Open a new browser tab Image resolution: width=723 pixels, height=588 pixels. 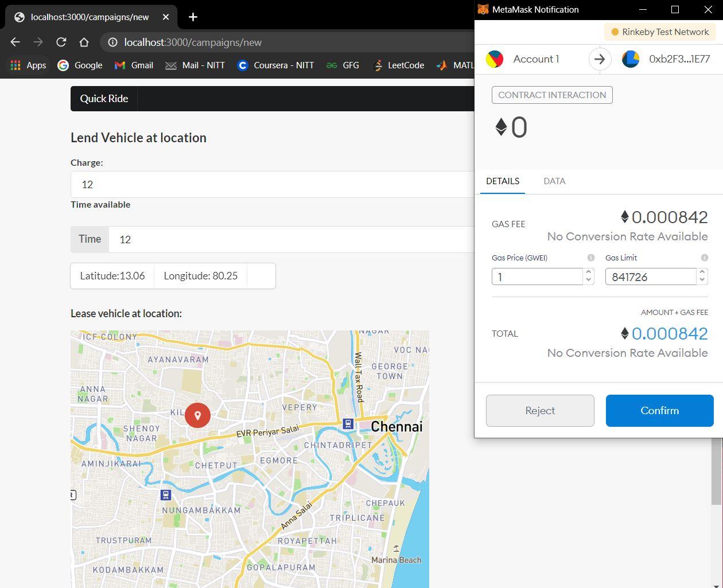[193, 17]
